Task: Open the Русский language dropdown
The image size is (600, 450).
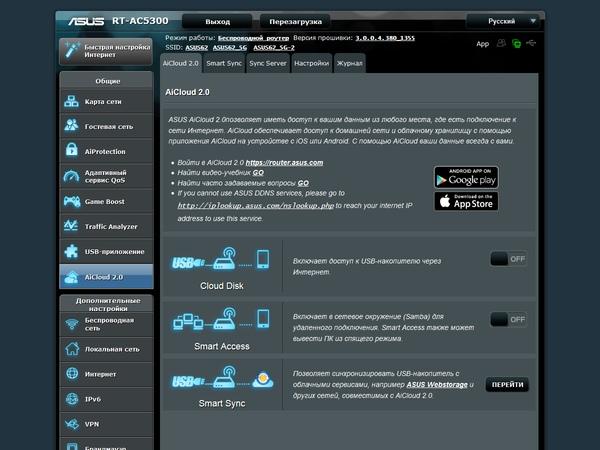Action: (x=503, y=21)
